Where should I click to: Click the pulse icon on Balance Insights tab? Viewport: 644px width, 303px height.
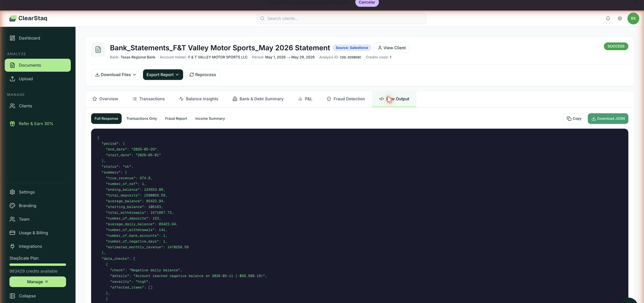coord(181,99)
